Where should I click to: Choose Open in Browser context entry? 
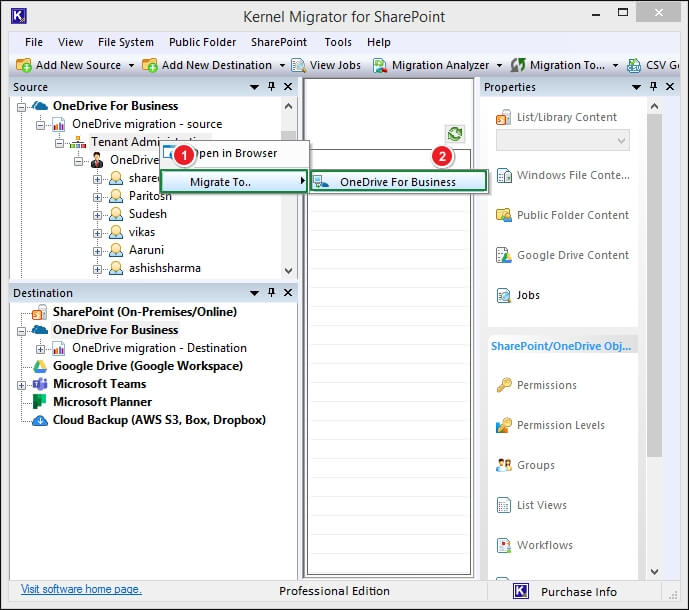point(234,153)
